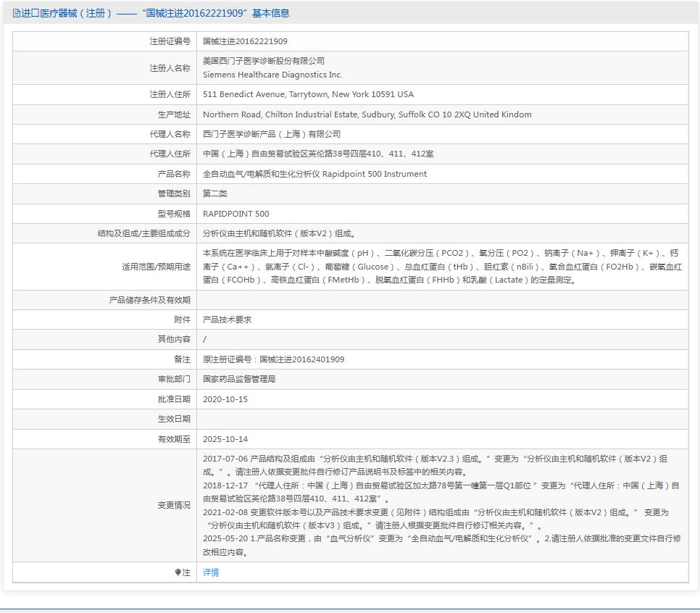
Task: Click the 结构及组成/主要组成成分 row label
Action: pos(143,233)
